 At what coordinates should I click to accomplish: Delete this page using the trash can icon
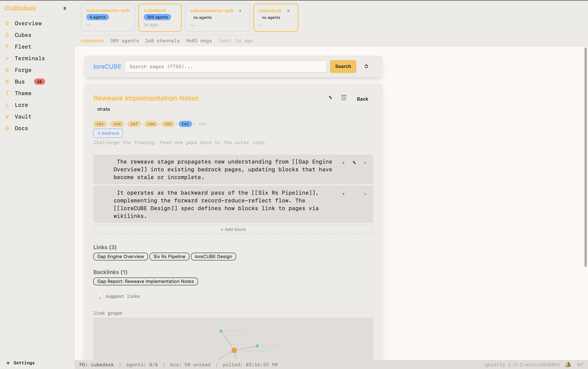344,97
